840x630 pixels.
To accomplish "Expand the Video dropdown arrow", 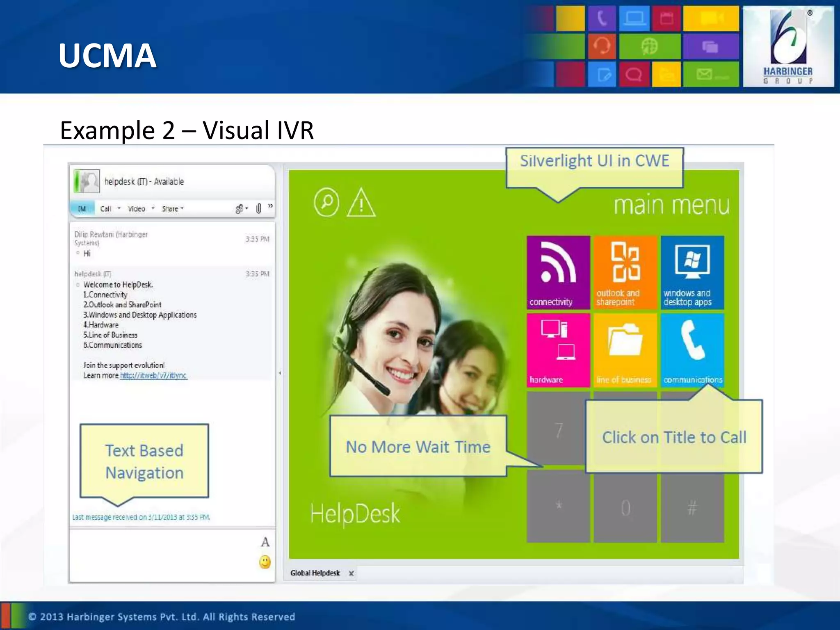I will click(153, 208).
